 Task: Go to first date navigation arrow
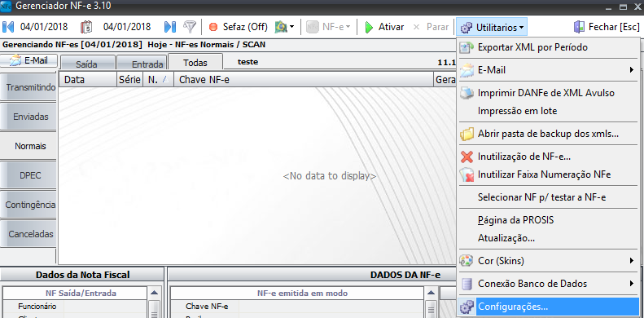(x=8, y=27)
